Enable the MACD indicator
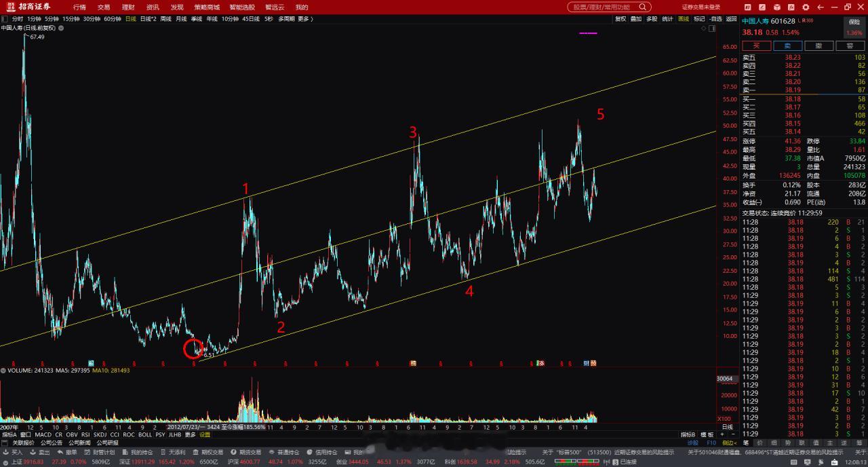This screenshot has height=467, width=868. coord(43,434)
